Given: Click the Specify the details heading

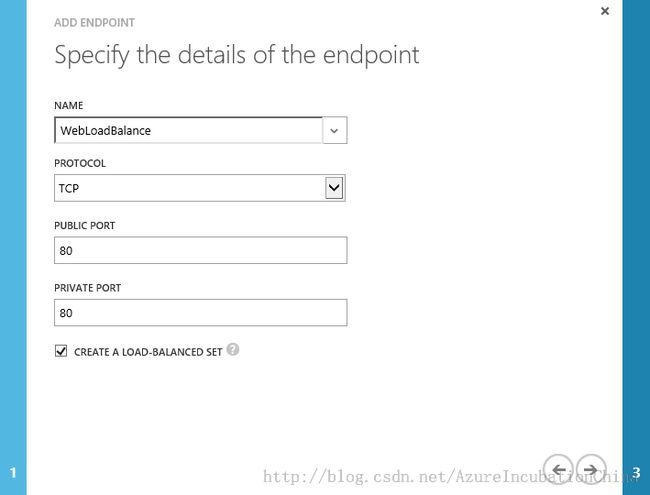Looking at the screenshot, I should click(237, 55).
